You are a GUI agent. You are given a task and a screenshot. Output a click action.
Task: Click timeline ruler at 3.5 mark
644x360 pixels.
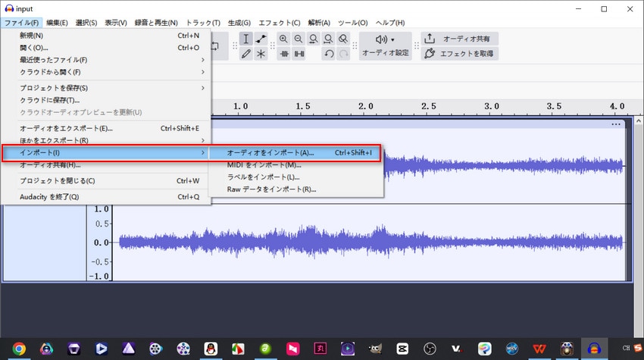pos(554,106)
